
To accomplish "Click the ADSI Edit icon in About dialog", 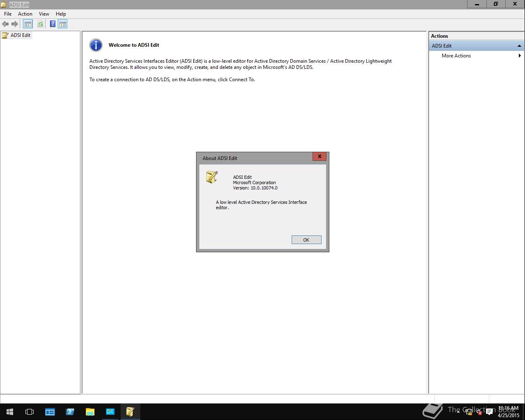I will [x=212, y=177].
